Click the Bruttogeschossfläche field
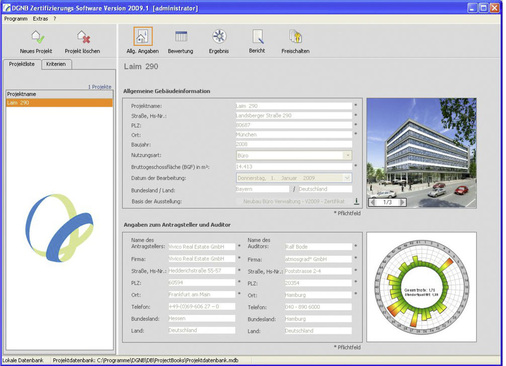The width and height of the screenshot is (506, 366). pyautogui.click(x=294, y=166)
